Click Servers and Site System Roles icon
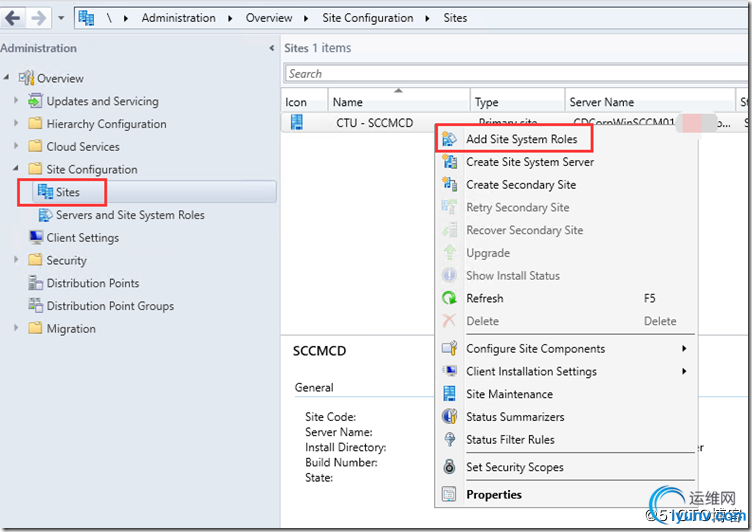Screen dimensions: 752x532 (x=45, y=215)
